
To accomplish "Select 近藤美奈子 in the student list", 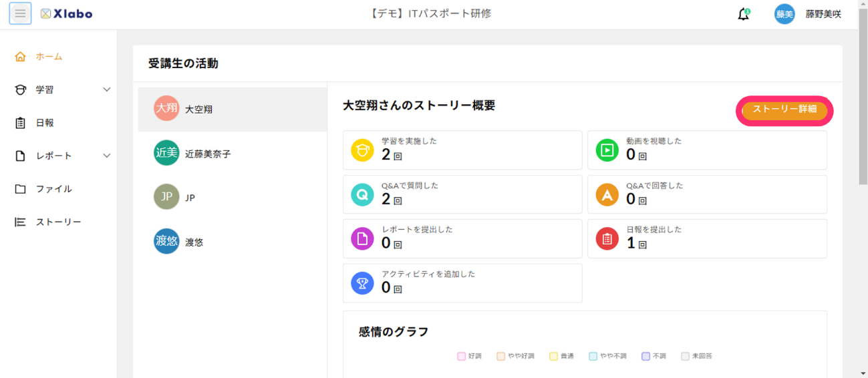I will 232,154.
